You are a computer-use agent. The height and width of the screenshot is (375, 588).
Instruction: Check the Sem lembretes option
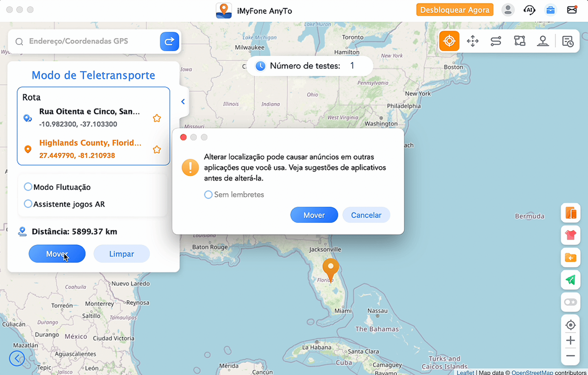208,195
